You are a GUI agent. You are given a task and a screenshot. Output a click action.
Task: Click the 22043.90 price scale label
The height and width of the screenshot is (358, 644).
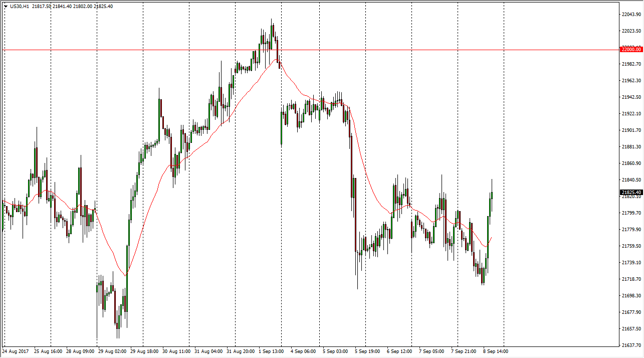click(631, 15)
